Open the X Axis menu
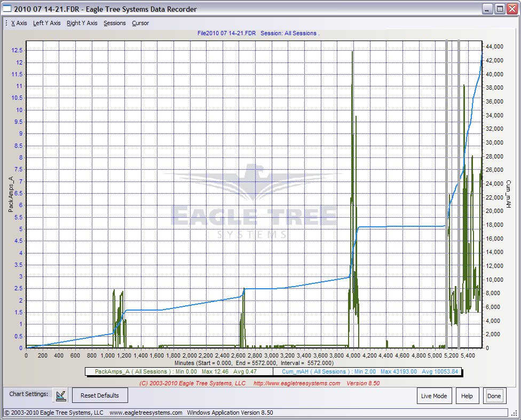Image resolution: width=521 pixels, height=420 pixels. click(19, 23)
